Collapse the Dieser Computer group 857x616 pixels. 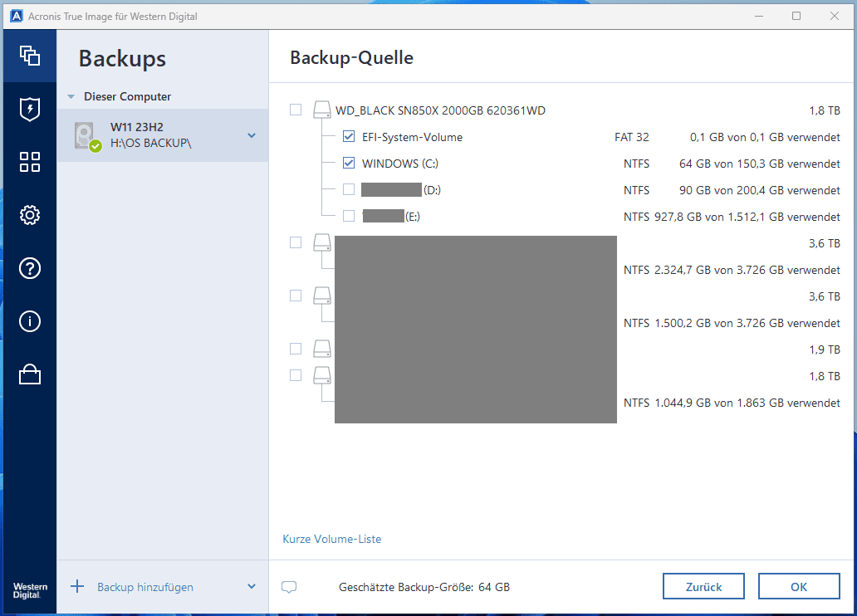tap(71, 97)
